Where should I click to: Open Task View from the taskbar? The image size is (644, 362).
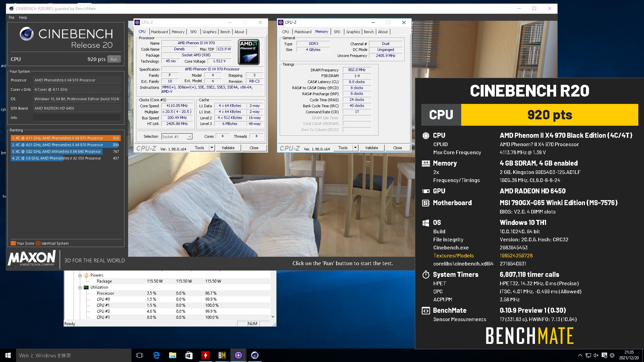(x=140, y=355)
